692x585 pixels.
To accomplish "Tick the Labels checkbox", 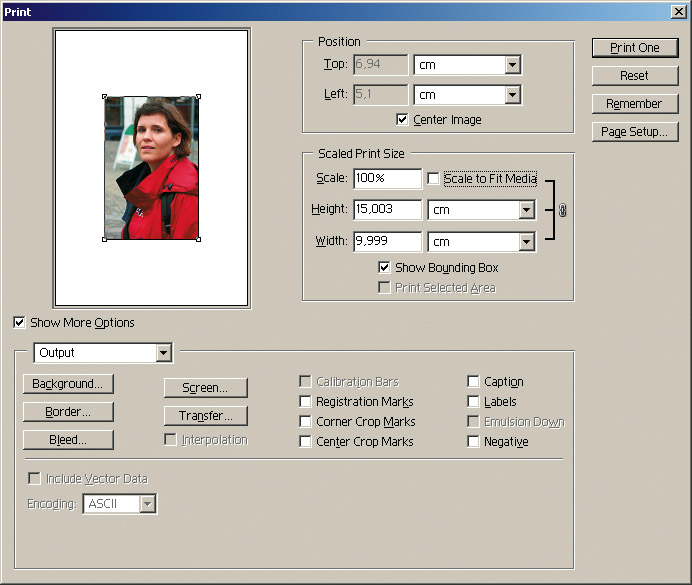I will [x=473, y=401].
